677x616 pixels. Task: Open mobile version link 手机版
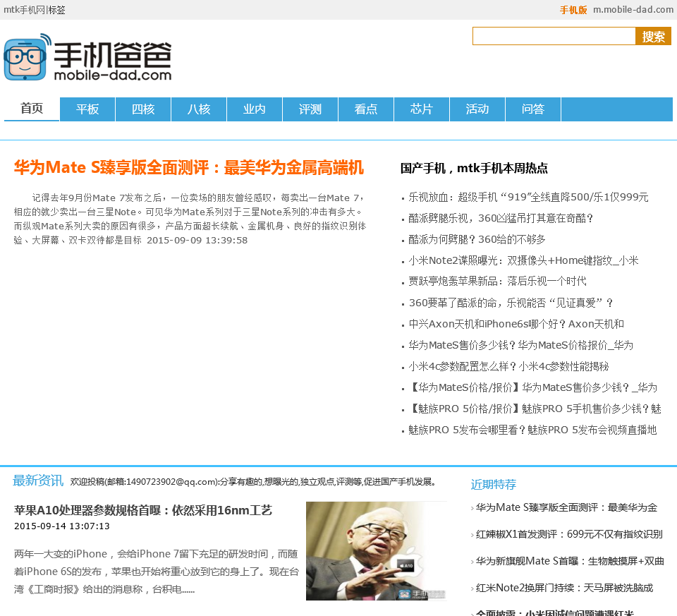pyautogui.click(x=573, y=9)
